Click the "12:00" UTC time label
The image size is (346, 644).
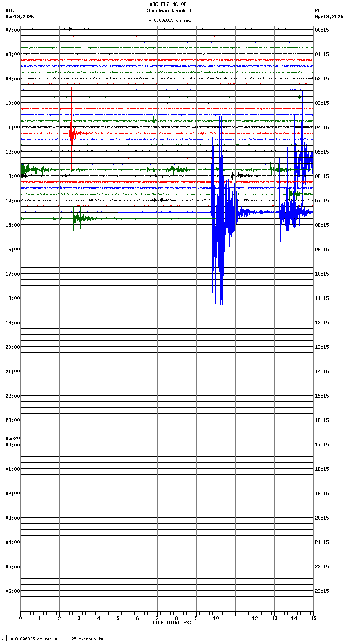[x=13, y=152]
